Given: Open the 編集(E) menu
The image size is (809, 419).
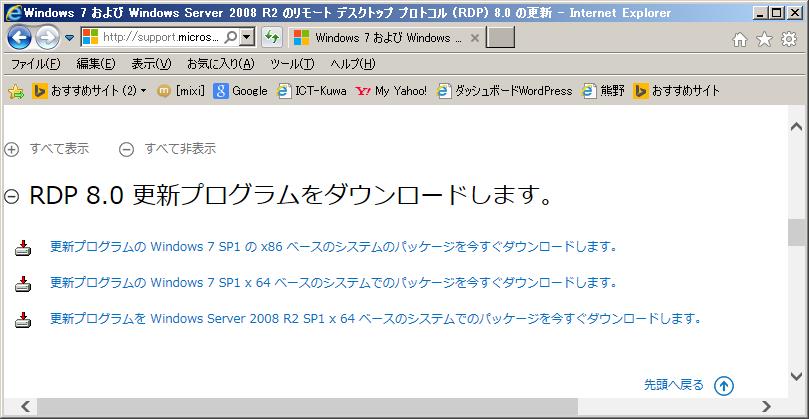Looking at the screenshot, I should 96,65.
